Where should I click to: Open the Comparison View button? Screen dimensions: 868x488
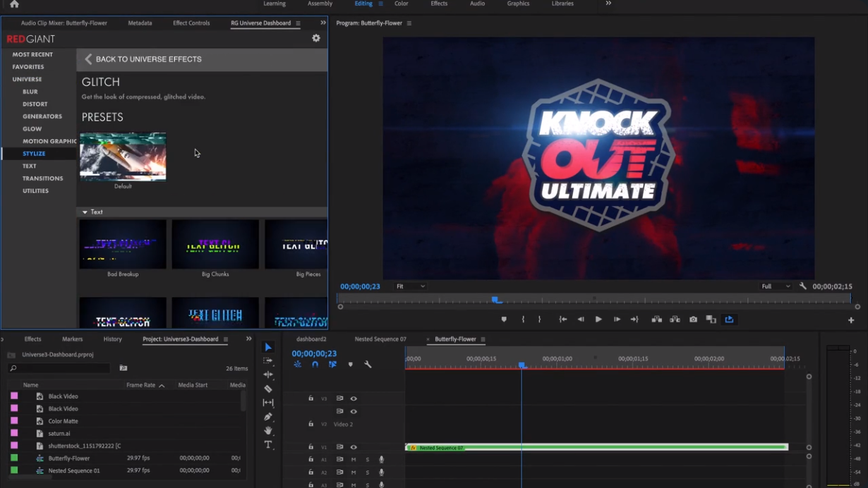[x=711, y=319]
